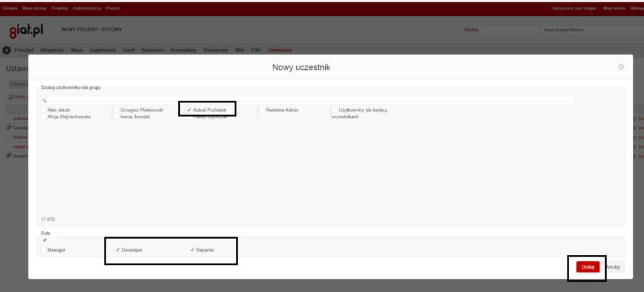Open the Gantt tab
Screen dimensions: 644x292
[129, 50]
